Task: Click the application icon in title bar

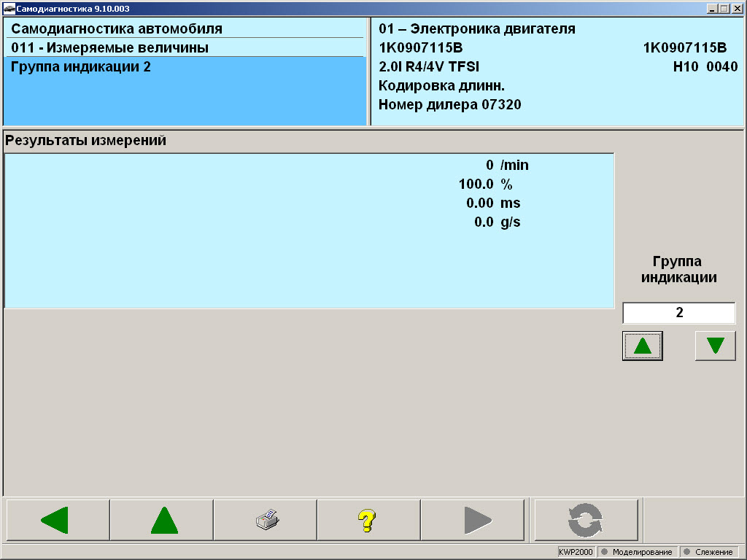Action: [9, 8]
